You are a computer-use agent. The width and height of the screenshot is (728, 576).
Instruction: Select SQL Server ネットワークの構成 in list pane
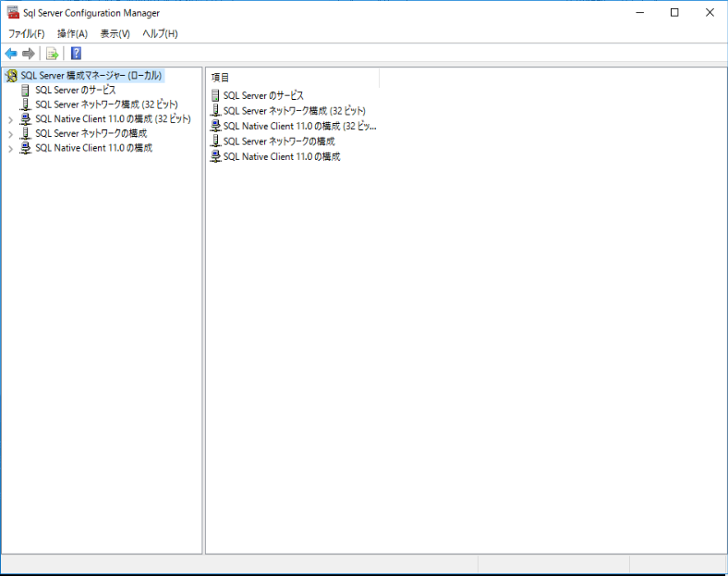(x=279, y=141)
